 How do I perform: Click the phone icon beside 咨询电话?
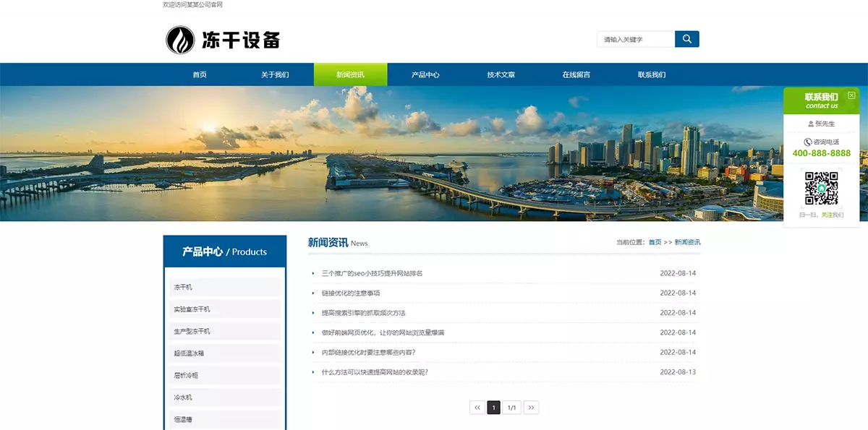pos(808,142)
